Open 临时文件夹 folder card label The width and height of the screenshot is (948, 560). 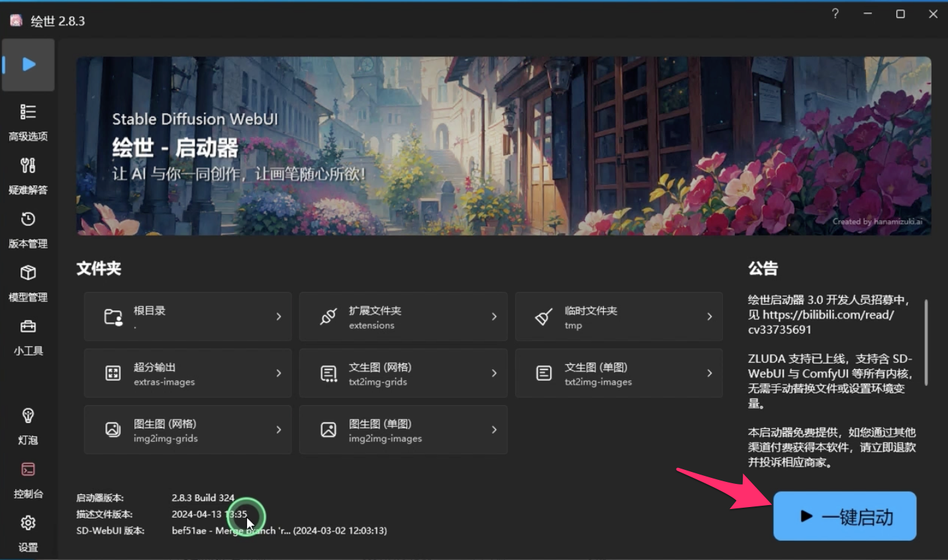point(591,310)
